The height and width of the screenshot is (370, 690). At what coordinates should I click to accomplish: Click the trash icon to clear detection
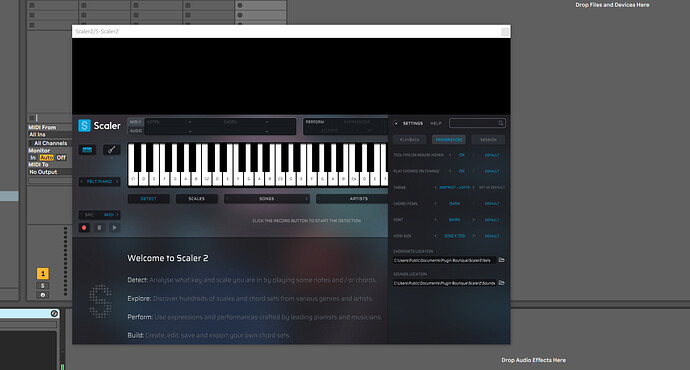click(99, 227)
